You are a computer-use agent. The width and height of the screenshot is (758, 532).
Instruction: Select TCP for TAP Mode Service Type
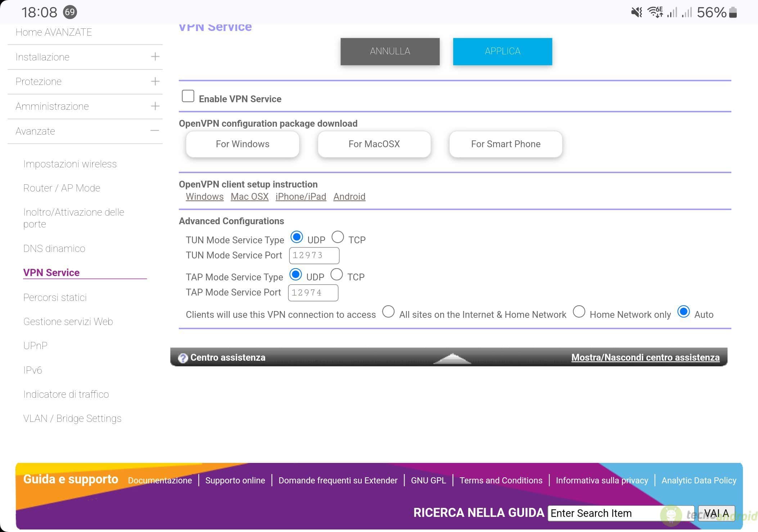pos(337,275)
